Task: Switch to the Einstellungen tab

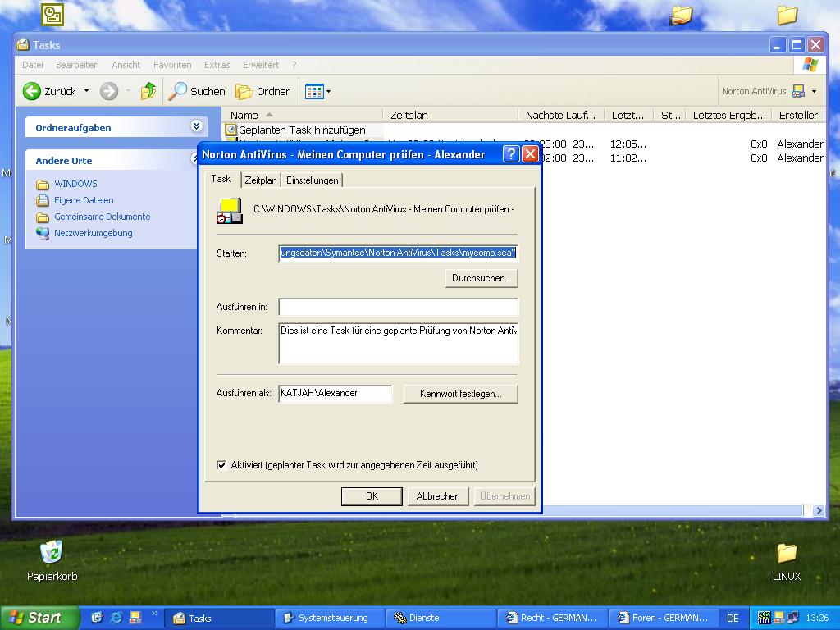Action: (x=313, y=180)
